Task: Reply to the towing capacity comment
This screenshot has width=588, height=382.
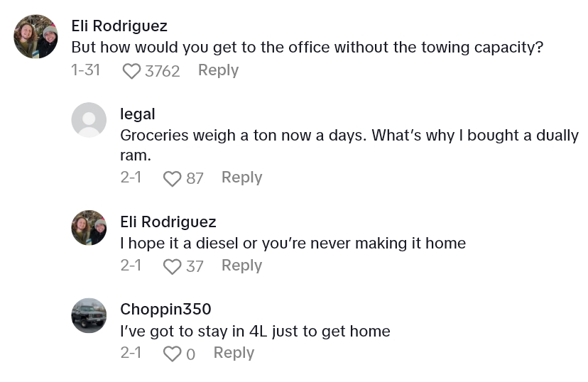Action: coord(218,70)
